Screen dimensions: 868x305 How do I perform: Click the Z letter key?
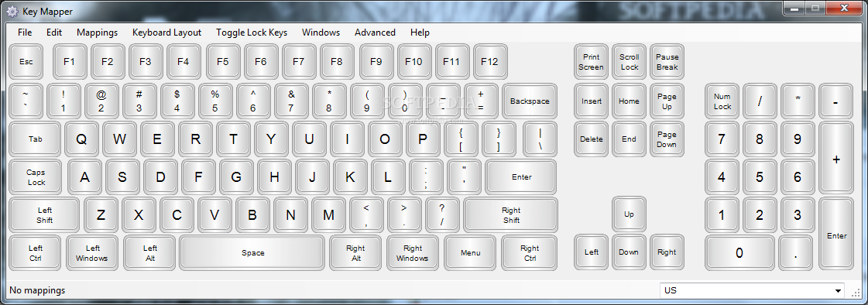coord(101,214)
